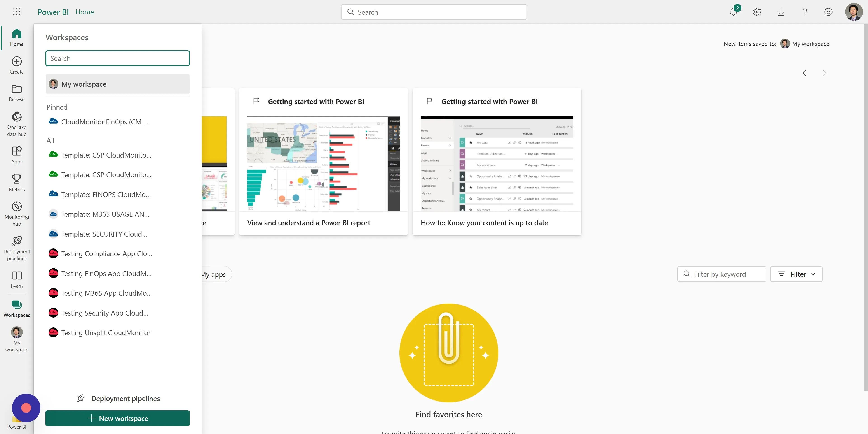Open the Download menu arrow
The image size is (868, 434).
click(x=781, y=12)
